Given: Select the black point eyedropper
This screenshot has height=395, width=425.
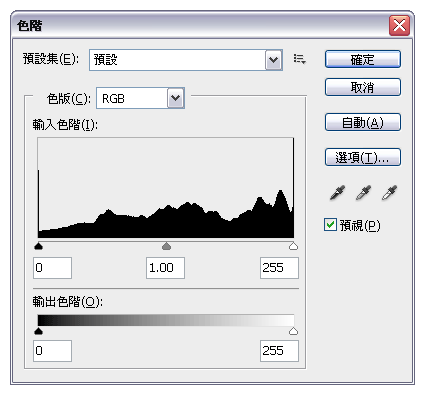Looking at the screenshot, I should tap(337, 193).
